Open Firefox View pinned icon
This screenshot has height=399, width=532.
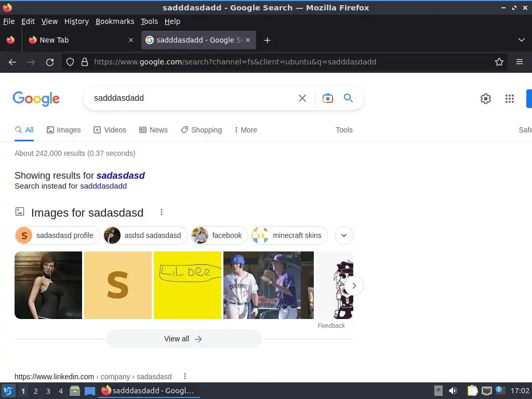pyautogui.click(x=10, y=40)
